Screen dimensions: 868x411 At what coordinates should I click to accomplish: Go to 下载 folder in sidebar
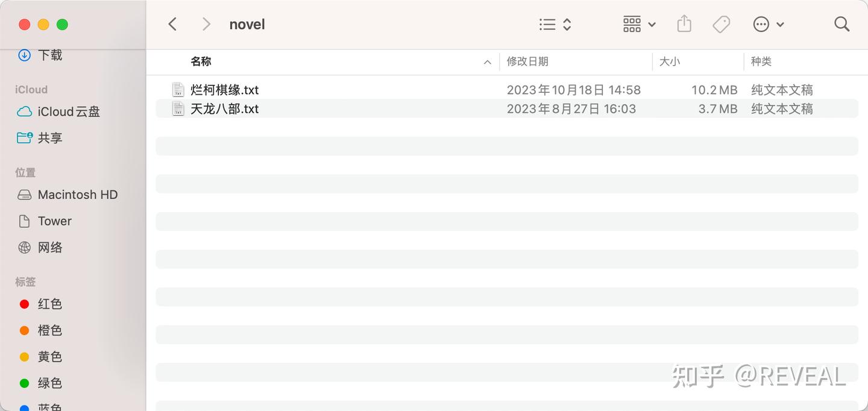(x=49, y=55)
